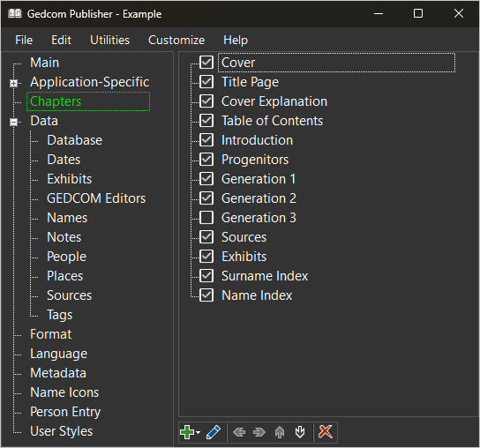Image resolution: width=480 pixels, height=448 pixels.
Task: Open the User Styles section
Action: pos(61,431)
